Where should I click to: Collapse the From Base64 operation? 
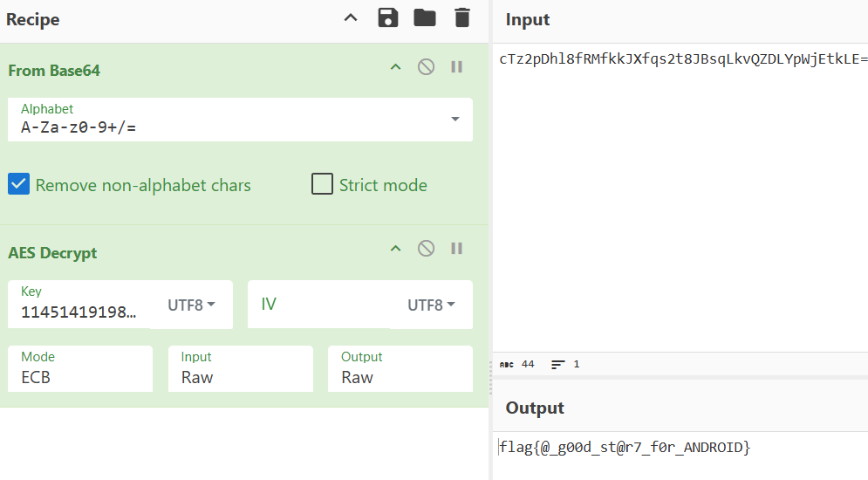pos(395,67)
